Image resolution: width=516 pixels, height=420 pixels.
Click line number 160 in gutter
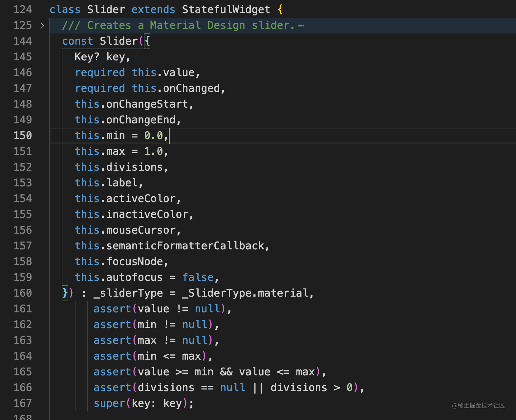23,293
